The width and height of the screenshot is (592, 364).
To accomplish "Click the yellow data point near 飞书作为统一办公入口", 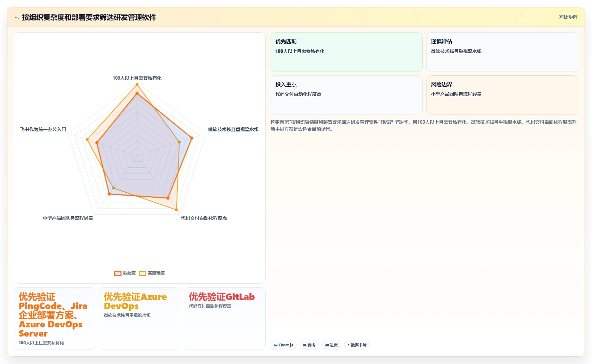I will point(87,140).
